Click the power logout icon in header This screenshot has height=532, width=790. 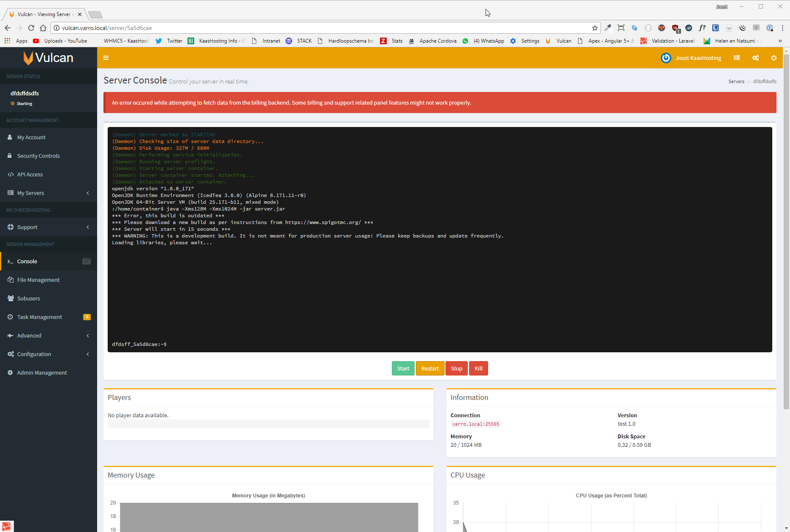coord(774,58)
